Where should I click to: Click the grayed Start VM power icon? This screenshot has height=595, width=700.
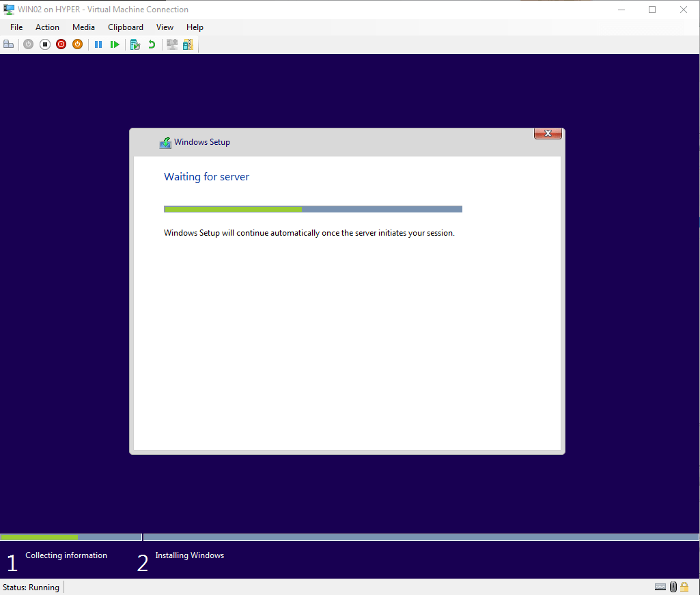(x=28, y=44)
